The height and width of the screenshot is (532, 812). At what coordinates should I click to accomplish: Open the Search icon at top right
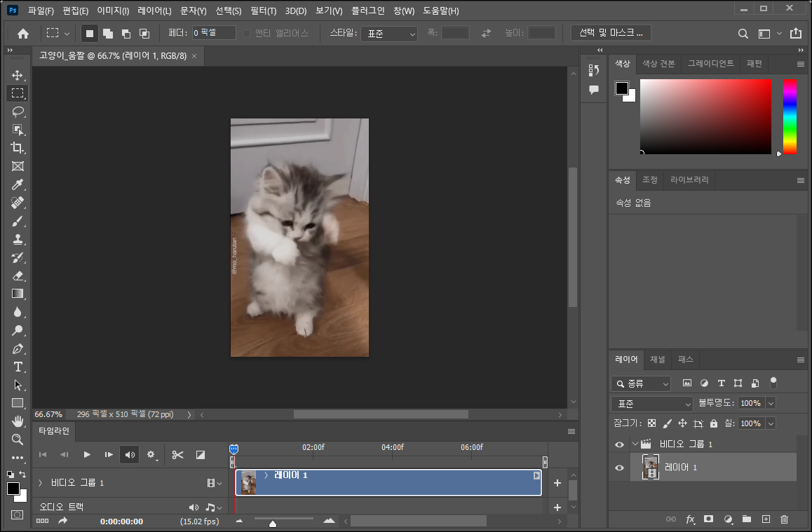pyautogui.click(x=743, y=34)
